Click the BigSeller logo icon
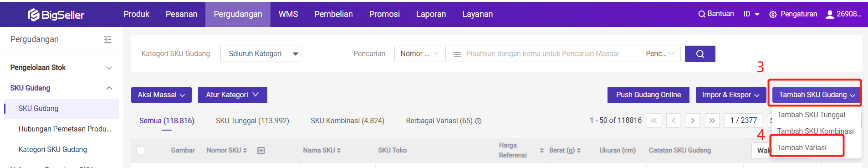 (x=34, y=15)
